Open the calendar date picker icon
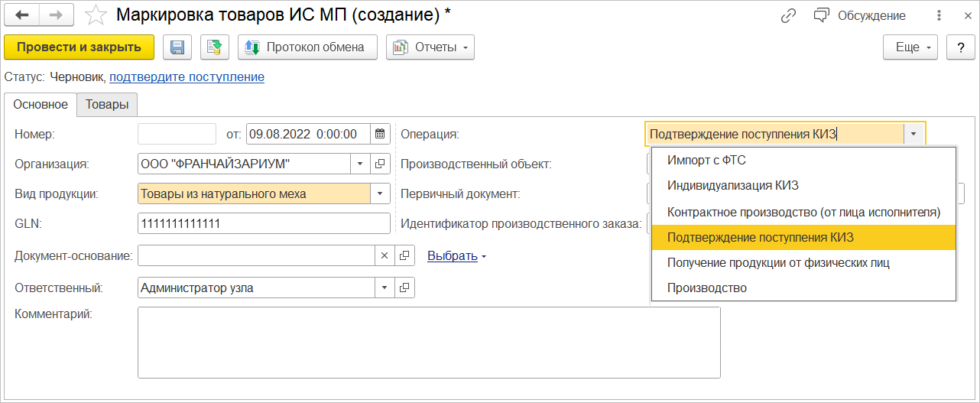The height and width of the screenshot is (403, 980). 380,134
